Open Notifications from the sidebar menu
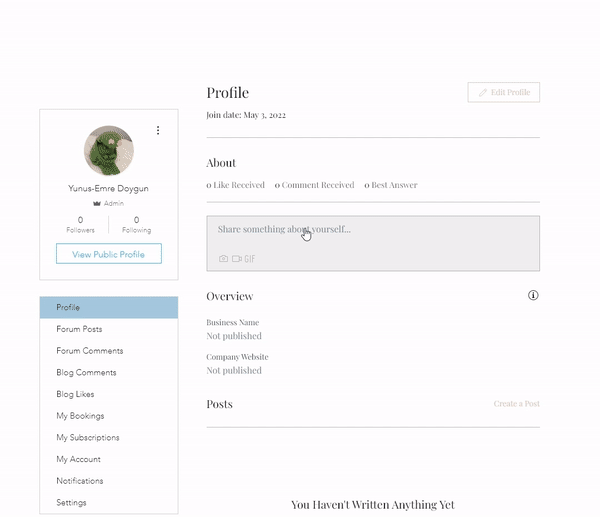The image size is (600, 517). 80,481
